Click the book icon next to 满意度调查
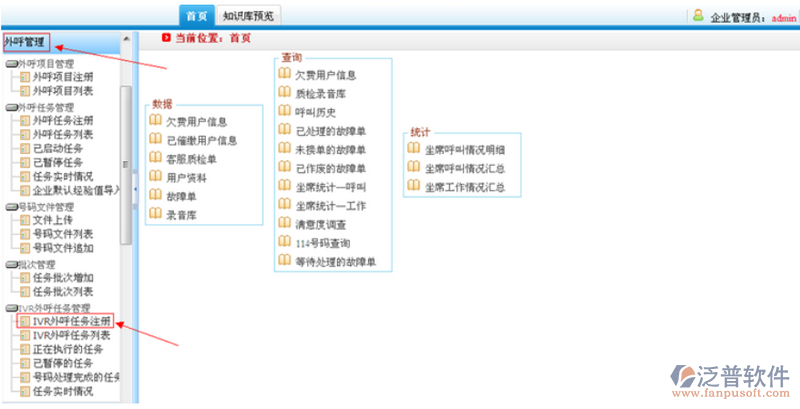 click(x=284, y=223)
